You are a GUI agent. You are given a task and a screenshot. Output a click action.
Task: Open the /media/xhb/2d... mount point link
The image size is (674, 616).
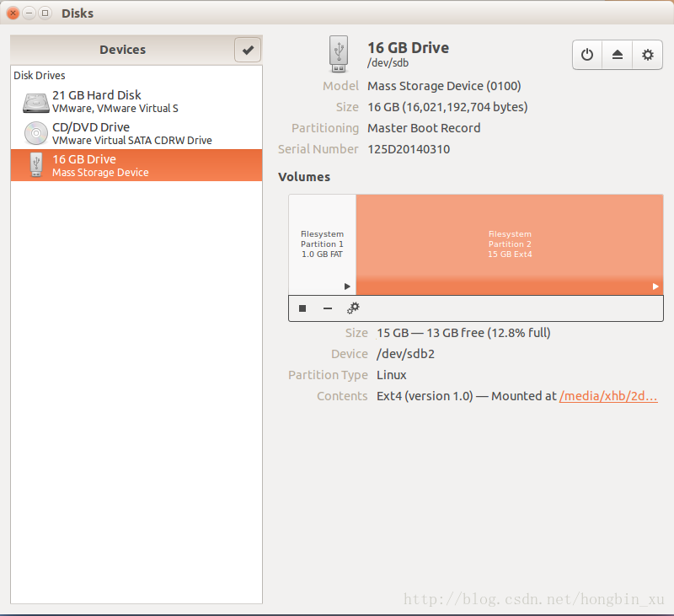(608, 396)
